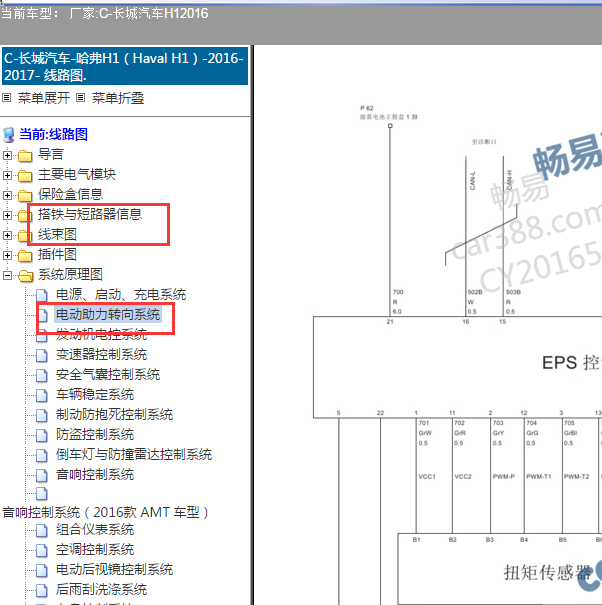Click the document icon beside 电源、启动、充电系统

click(x=42, y=295)
